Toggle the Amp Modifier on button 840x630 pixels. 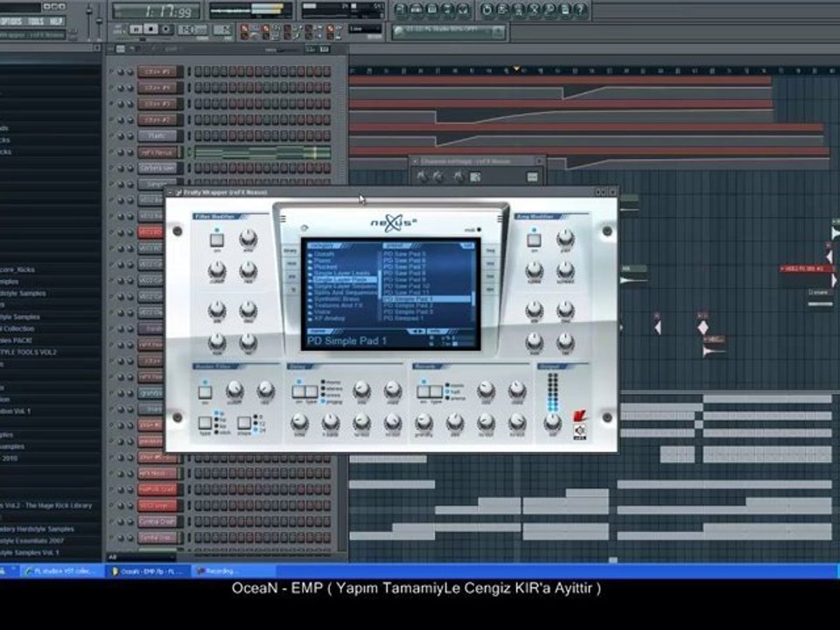[534, 240]
